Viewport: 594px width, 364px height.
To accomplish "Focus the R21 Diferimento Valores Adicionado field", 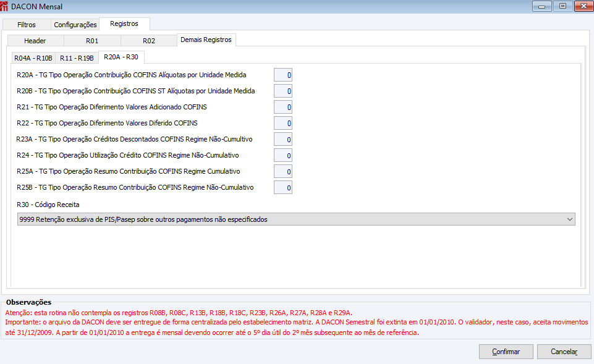I will pyautogui.click(x=283, y=107).
